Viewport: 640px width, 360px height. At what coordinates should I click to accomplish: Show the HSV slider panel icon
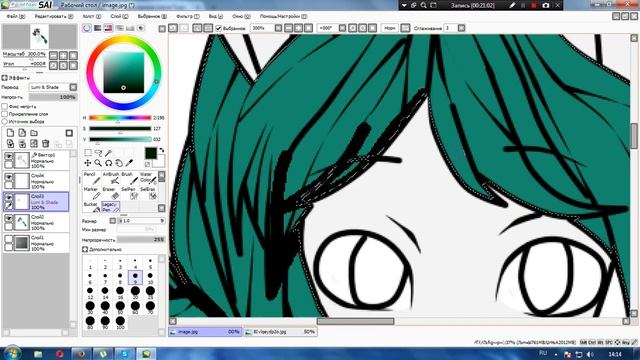click(108, 28)
